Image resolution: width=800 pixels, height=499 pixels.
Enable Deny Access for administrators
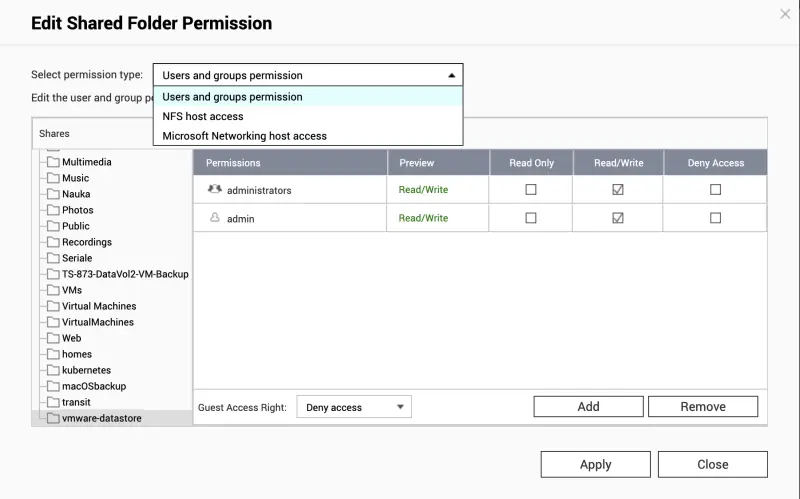point(715,189)
